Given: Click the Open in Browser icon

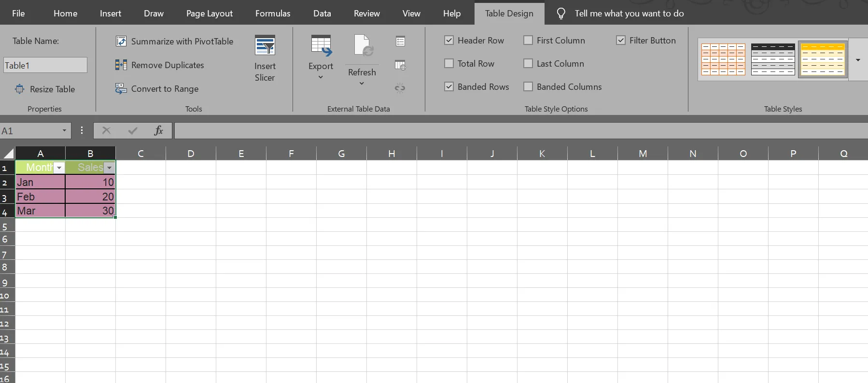Looking at the screenshot, I should click(x=400, y=65).
